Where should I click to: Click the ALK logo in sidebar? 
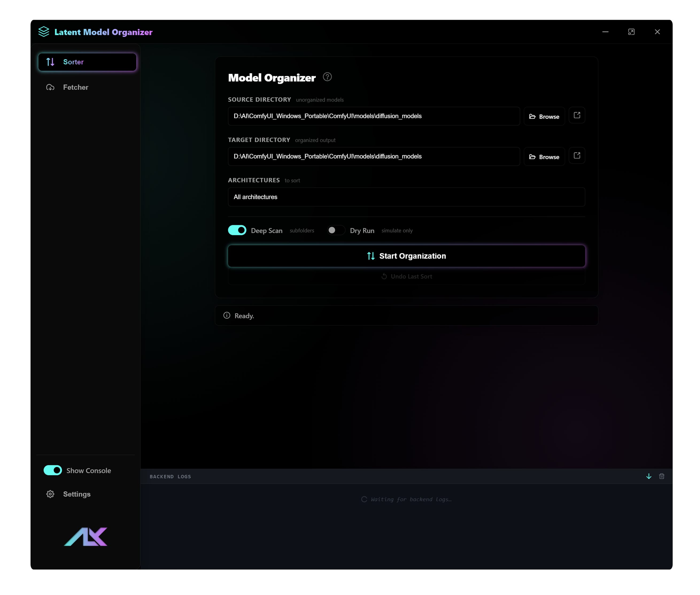[x=86, y=536]
